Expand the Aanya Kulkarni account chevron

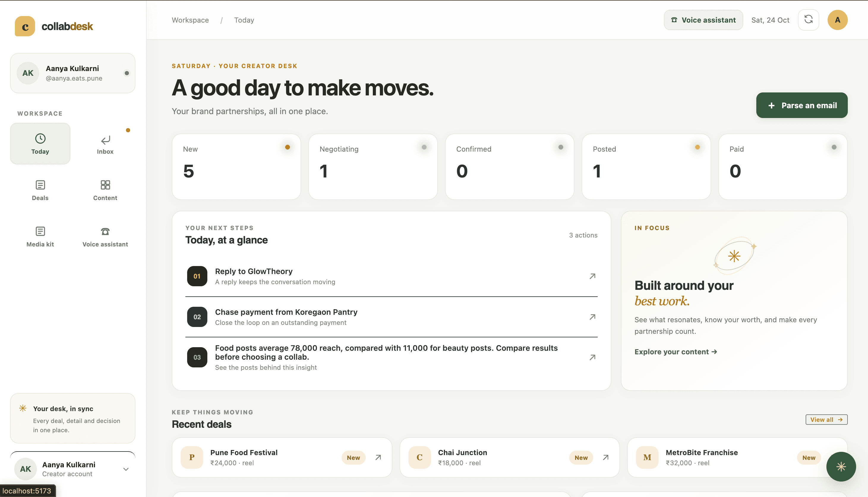[126, 469]
